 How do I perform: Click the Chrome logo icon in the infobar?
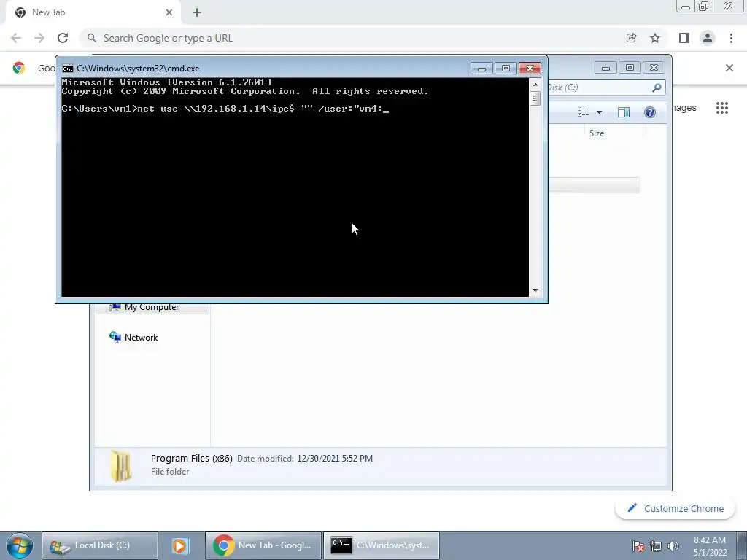[18, 68]
